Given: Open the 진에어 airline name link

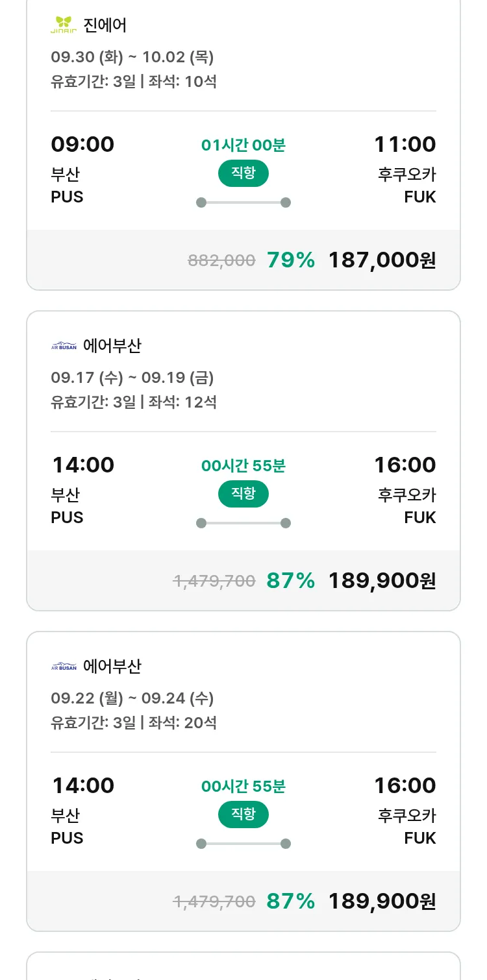Looking at the screenshot, I should (x=105, y=25).
